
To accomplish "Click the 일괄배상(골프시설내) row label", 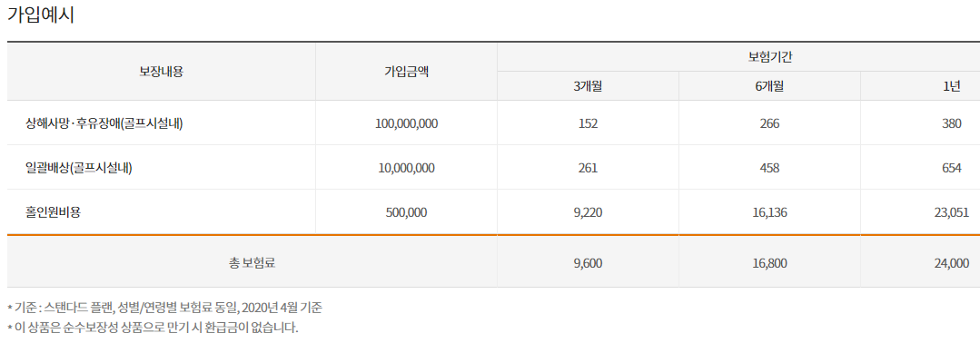I will [78, 168].
